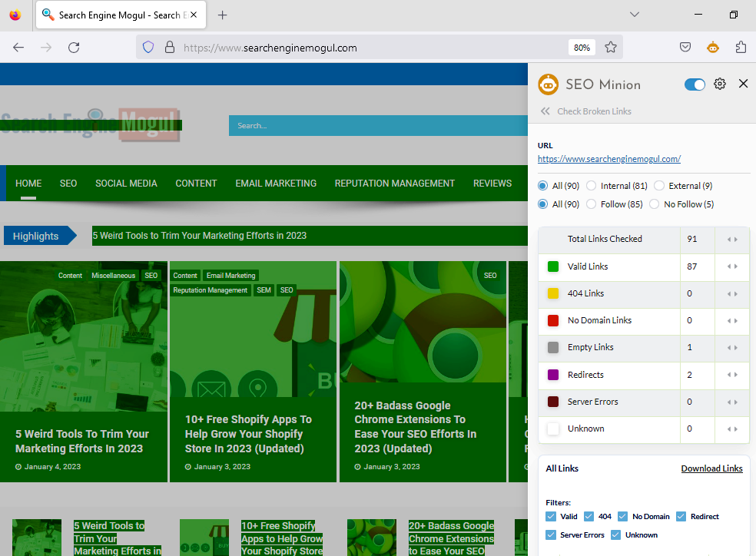Uncheck the 404 filter checkbox
The image size is (756, 556).
[x=590, y=516]
